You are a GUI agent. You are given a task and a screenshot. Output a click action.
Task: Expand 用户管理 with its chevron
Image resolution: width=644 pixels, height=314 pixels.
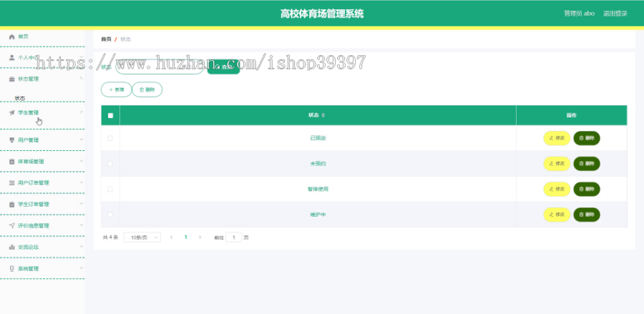pos(82,139)
